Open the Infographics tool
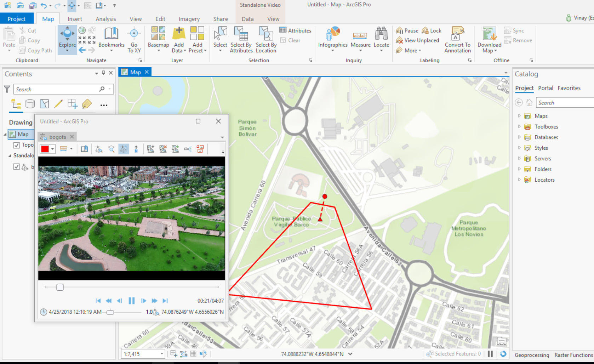 pos(332,39)
